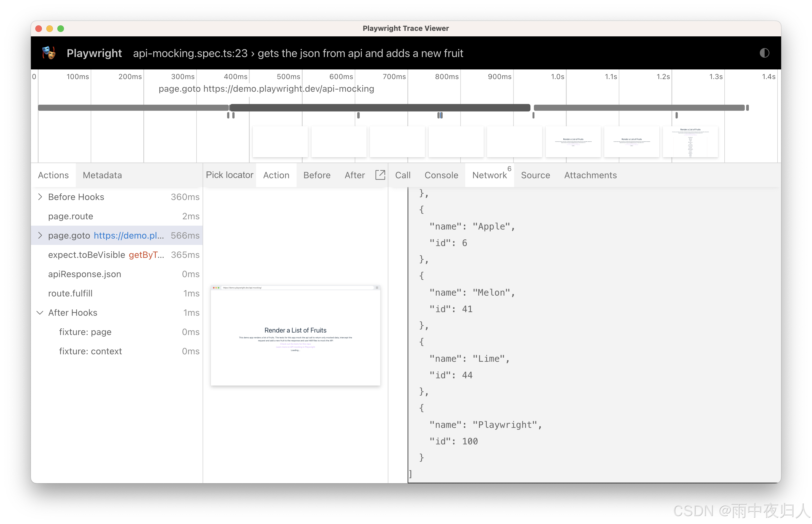Click the green macOS fullscreen button
812x524 pixels.
(61, 29)
